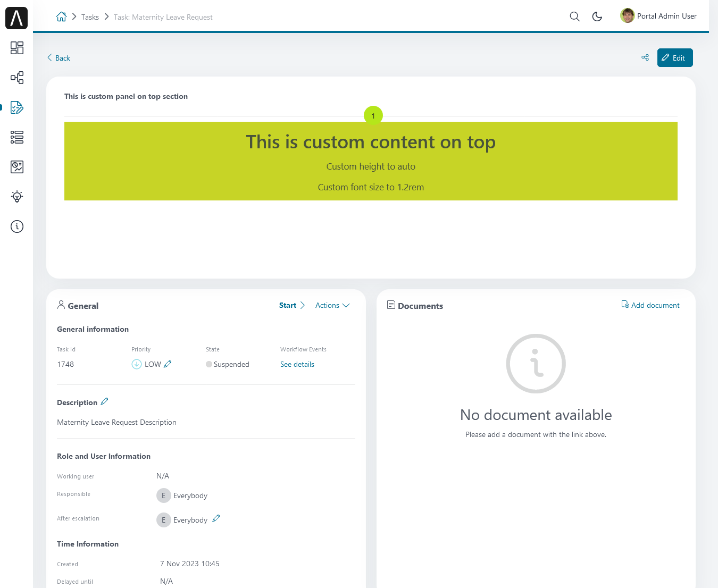This screenshot has height=588, width=718.
Task: Expand the Actions dropdown
Action: coord(332,305)
